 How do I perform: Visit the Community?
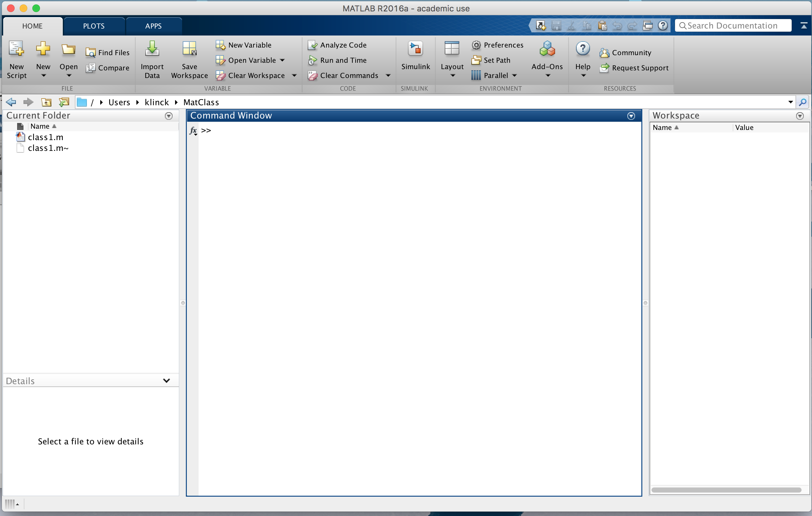click(625, 53)
